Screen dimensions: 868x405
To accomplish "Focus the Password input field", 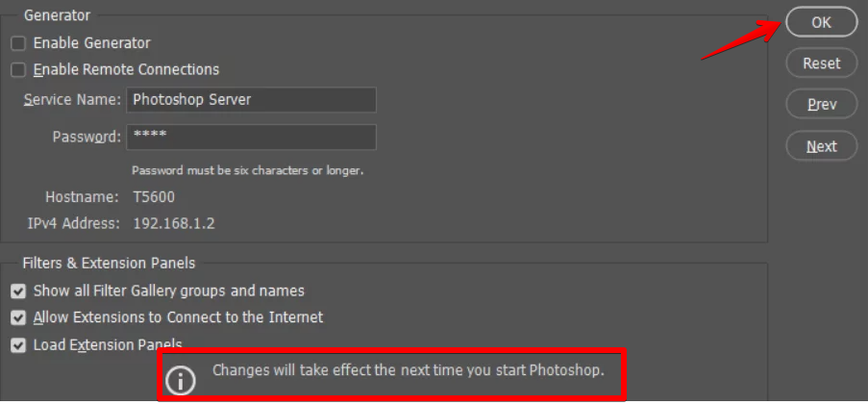I will pyautogui.click(x=251, y=137).
